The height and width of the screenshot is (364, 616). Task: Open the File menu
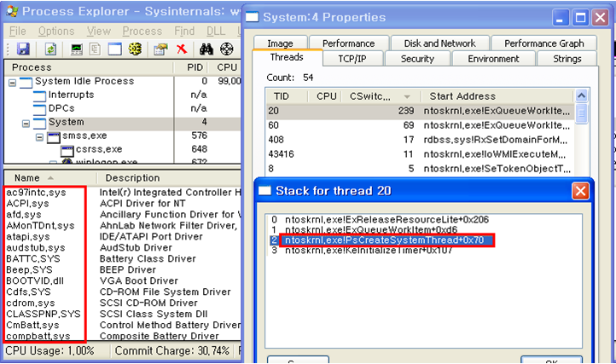coord(18,31)
